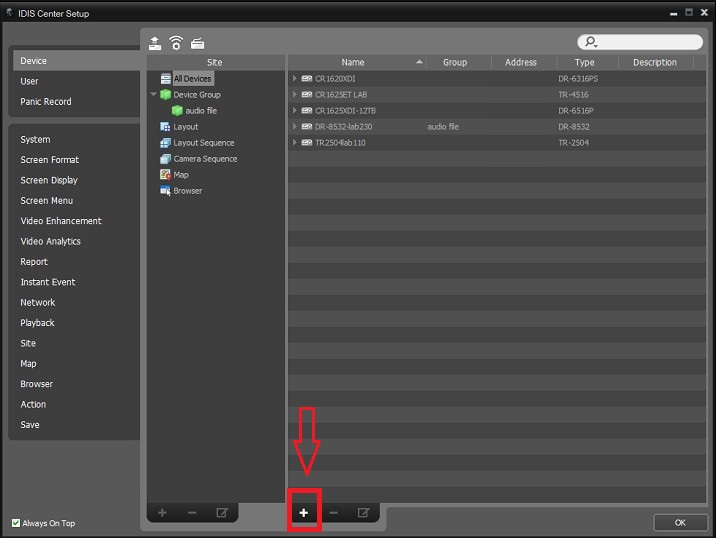Click the Device Group green cube icon
The width and height of the screenshot is (716, 538).
[165, 95]
